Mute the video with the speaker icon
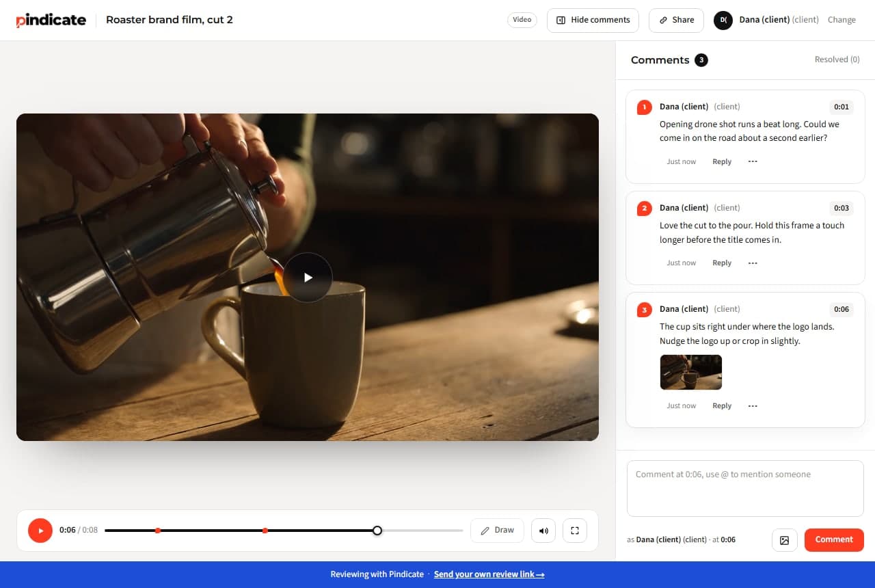This screenshot has width=875, height=588. point(543,531)
